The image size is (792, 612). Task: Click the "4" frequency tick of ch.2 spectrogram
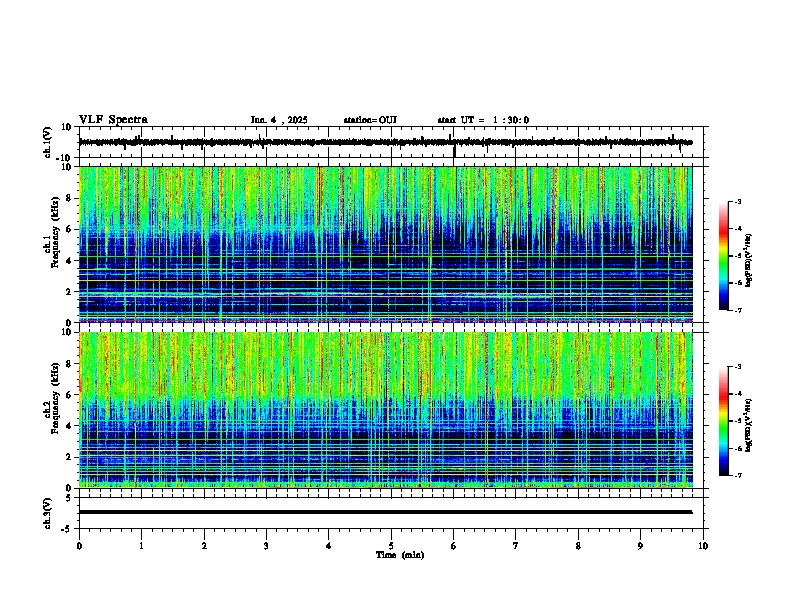[69, 426]
